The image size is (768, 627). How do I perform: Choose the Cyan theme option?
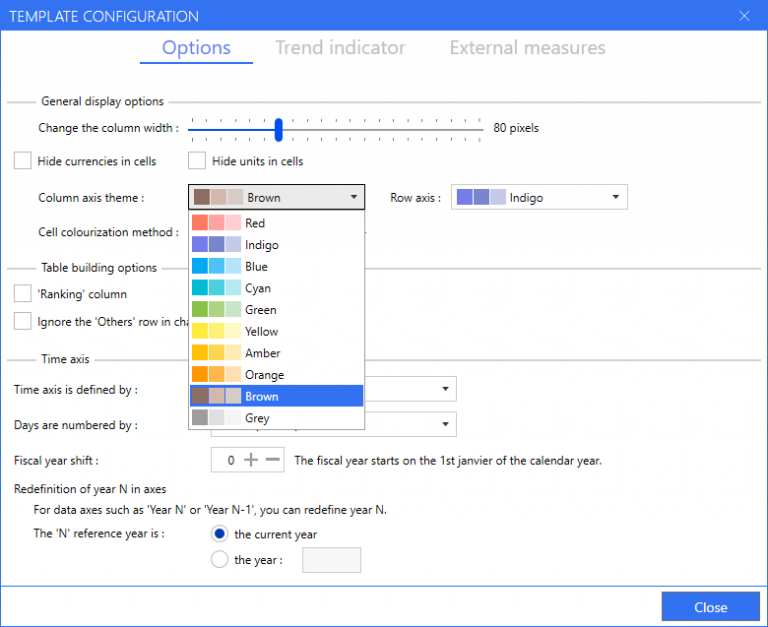coord(277,288)
